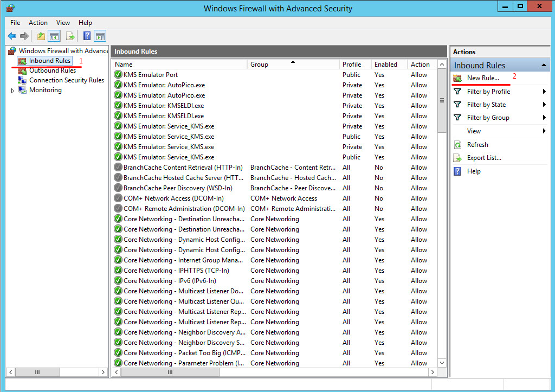Viewport: 555px width, 392px height.
Task: Toggle the Show/Hide Console Tree toolbar icon
Action: (x=54, y=36)
